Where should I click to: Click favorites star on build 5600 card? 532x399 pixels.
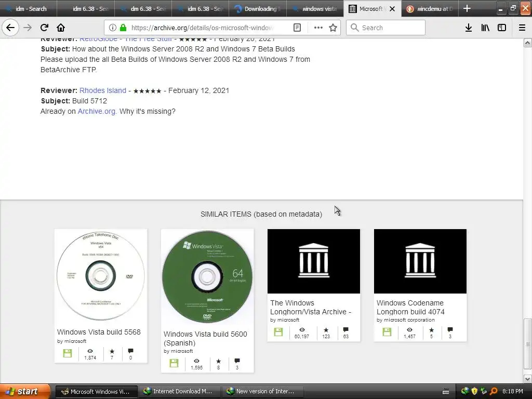point(219,361)
